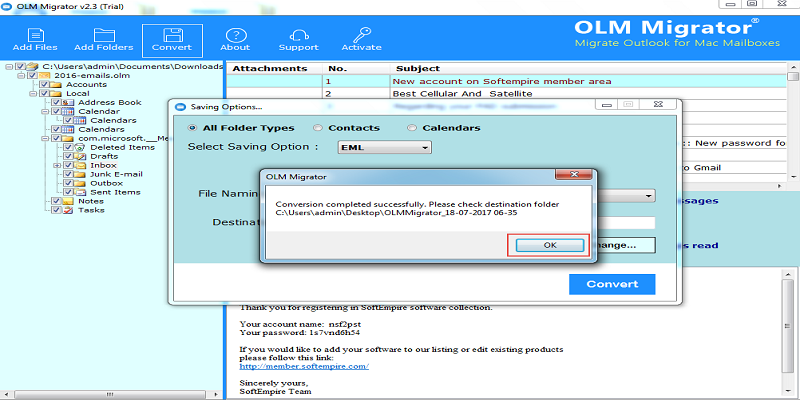Click the Support headset icon

coord(298,35)
